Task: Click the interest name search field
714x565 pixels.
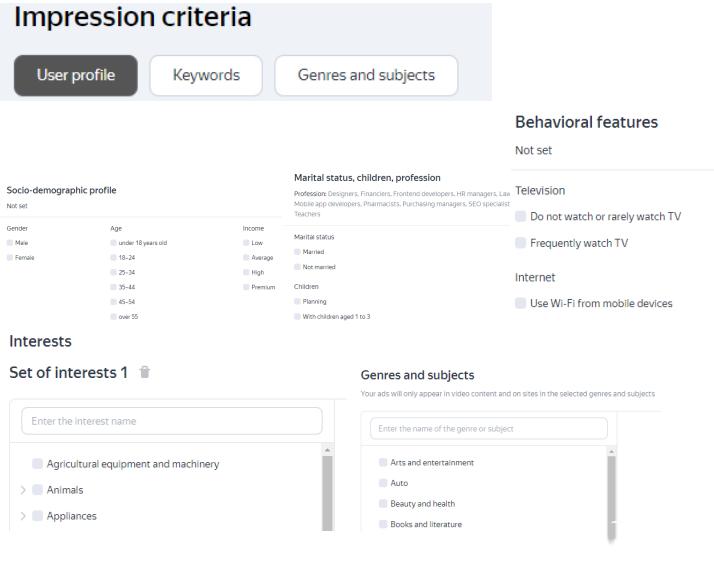Action: coord(171,421)
